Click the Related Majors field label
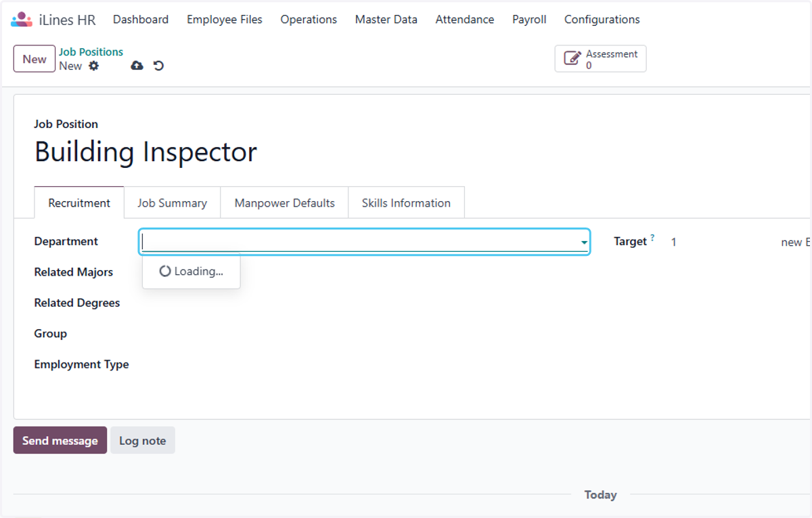This screenshot has width=812, height=518. 74,272
